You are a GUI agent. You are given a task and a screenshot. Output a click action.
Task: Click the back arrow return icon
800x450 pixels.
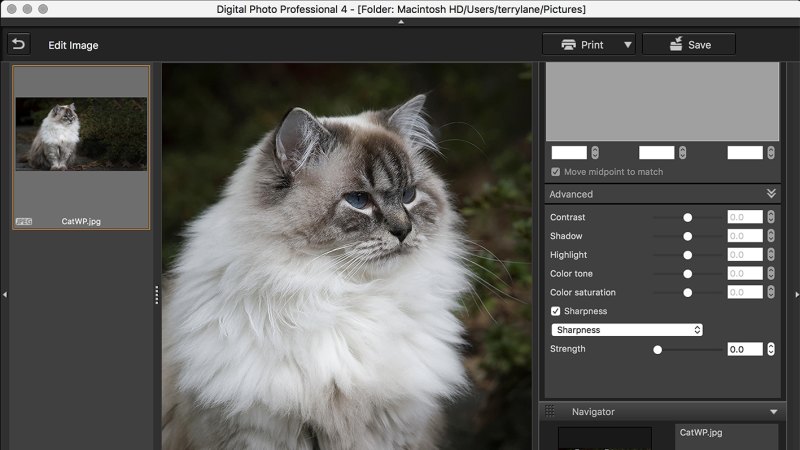[19, 44]
